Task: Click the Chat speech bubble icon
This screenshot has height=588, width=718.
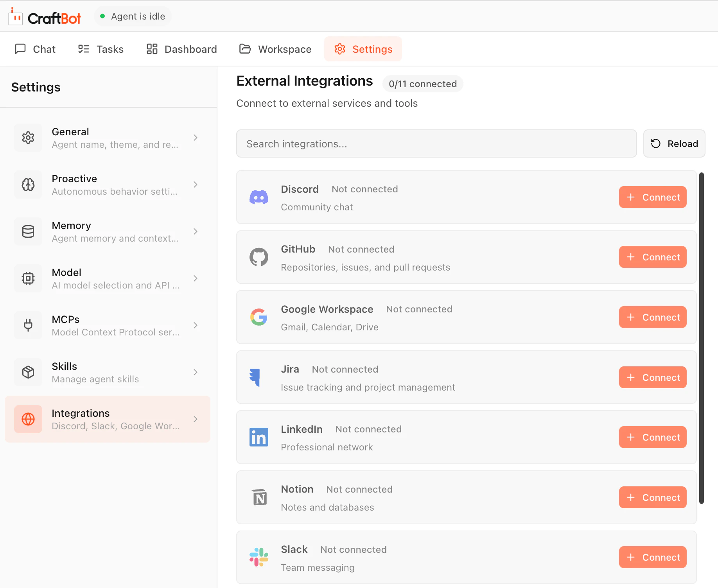Action: [x=20, y=49]
